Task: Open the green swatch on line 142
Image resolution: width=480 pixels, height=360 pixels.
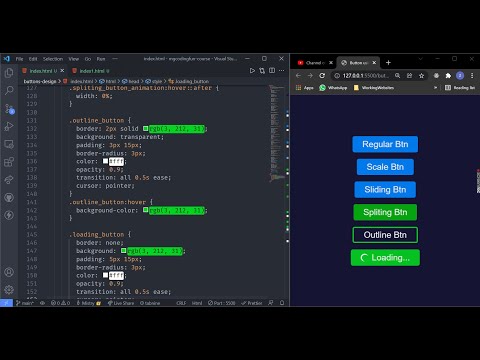Action: (x=146, y=210)
